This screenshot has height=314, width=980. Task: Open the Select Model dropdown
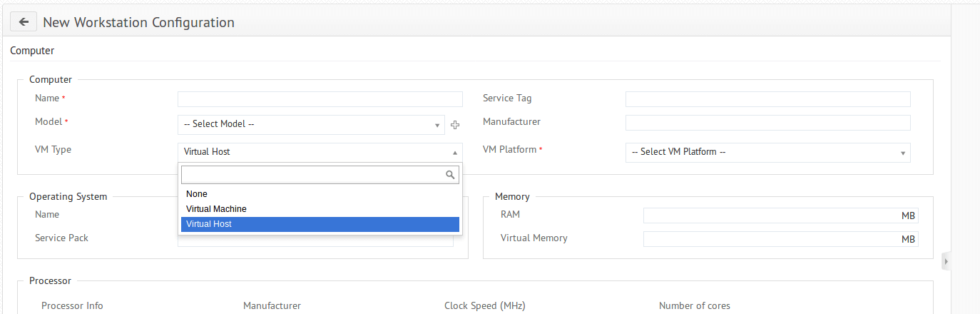click(x=307, y=125)
